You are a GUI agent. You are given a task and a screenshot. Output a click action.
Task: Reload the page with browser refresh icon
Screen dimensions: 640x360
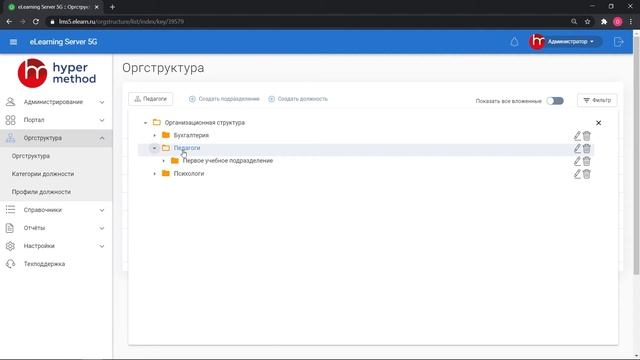(36, 21)
